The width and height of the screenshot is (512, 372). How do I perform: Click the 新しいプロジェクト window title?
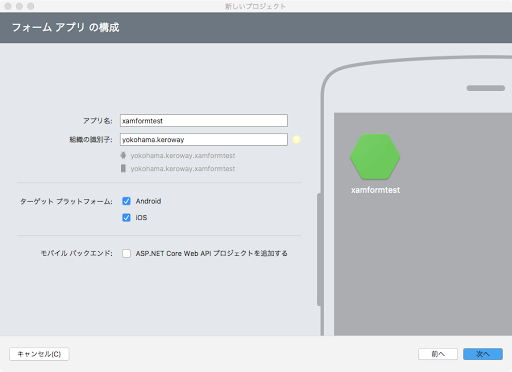pos(255,6)
